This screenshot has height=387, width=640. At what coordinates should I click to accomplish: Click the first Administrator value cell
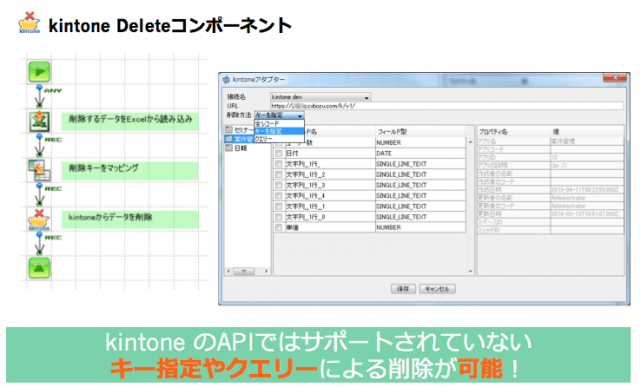click(x=587, y=198)
